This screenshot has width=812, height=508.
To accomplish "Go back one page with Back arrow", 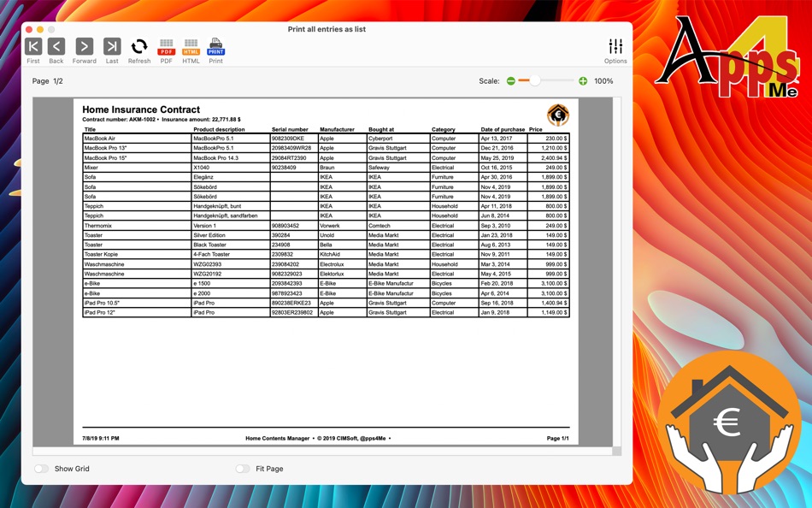I will 56,47.
